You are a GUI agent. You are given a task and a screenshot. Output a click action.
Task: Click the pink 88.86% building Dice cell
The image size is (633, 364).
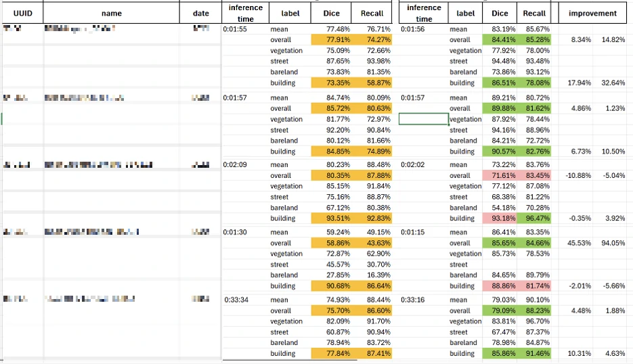[500, 286]
